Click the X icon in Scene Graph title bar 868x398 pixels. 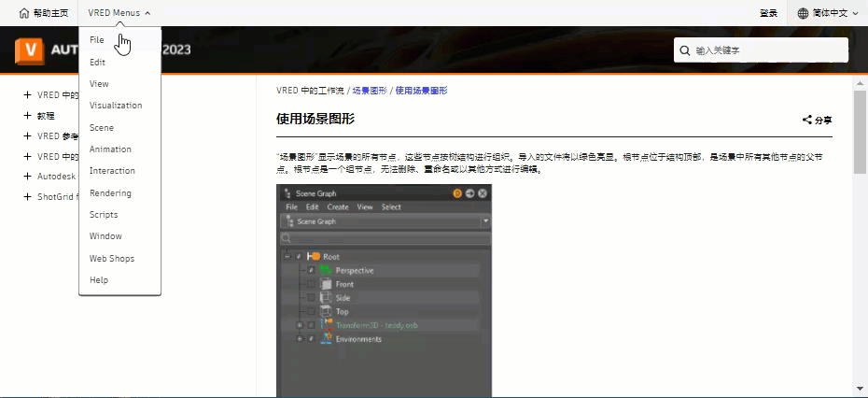[483, 193]
